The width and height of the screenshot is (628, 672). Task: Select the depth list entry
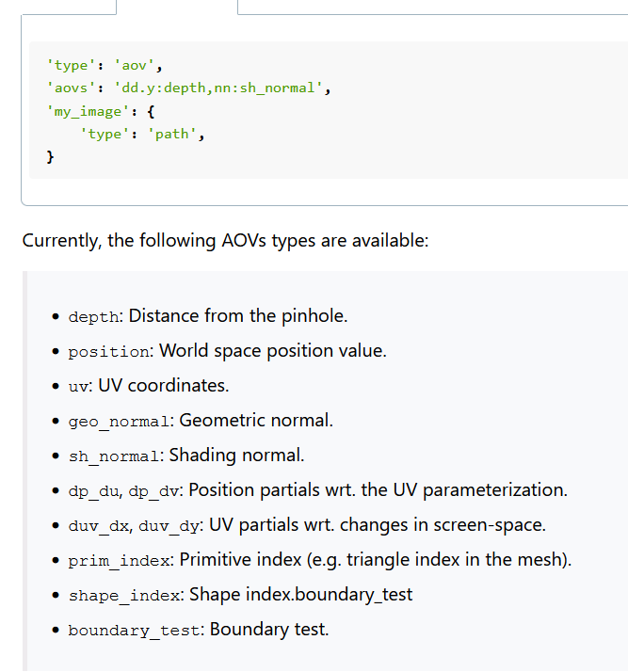208,316
